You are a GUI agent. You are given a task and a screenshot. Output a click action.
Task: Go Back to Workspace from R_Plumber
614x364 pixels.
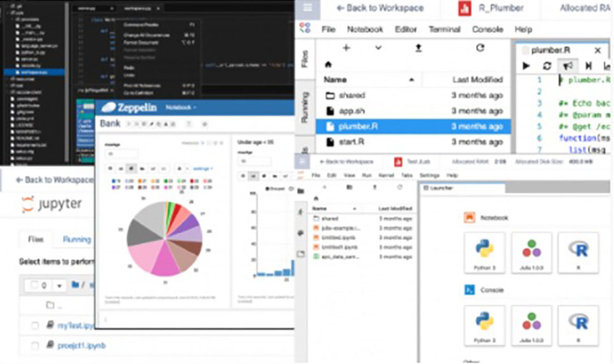[x=380, y=8]
